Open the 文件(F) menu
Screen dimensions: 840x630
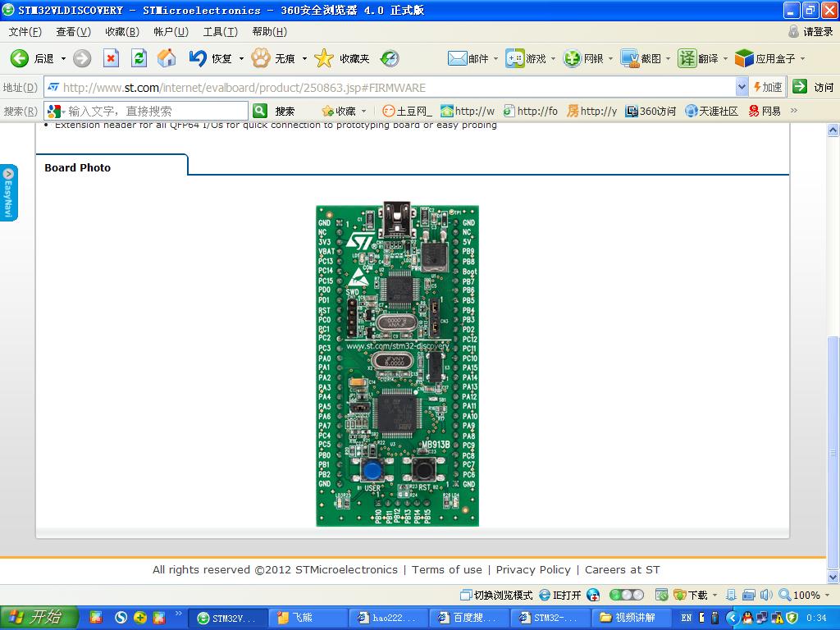25,32
